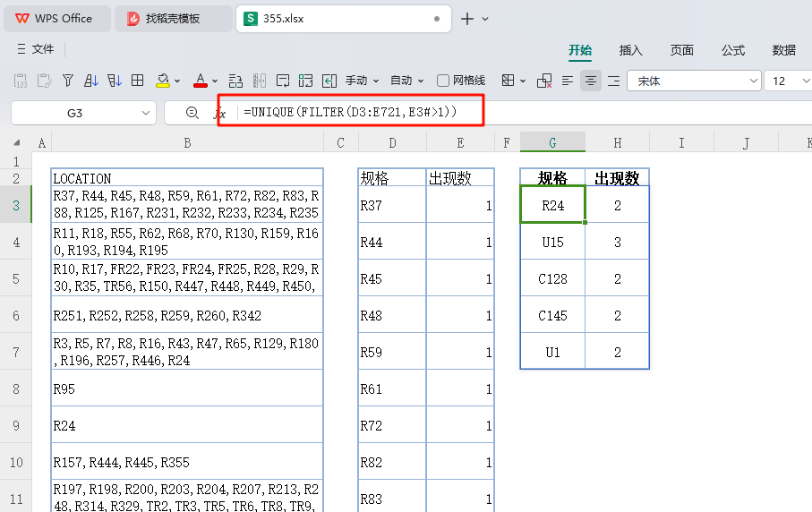Viewport: 812px width, 512px height.
Task: Open the 自动 dropdown
Action: click(406, 81)
